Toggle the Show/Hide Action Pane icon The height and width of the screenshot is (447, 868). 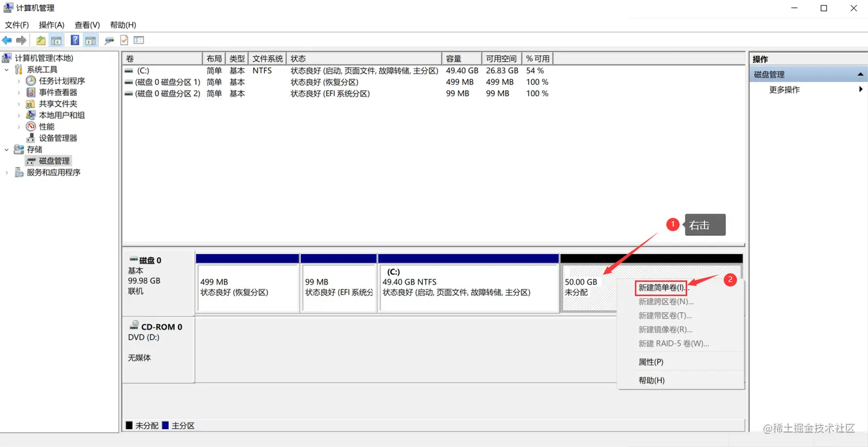click(x=90, y=40)
